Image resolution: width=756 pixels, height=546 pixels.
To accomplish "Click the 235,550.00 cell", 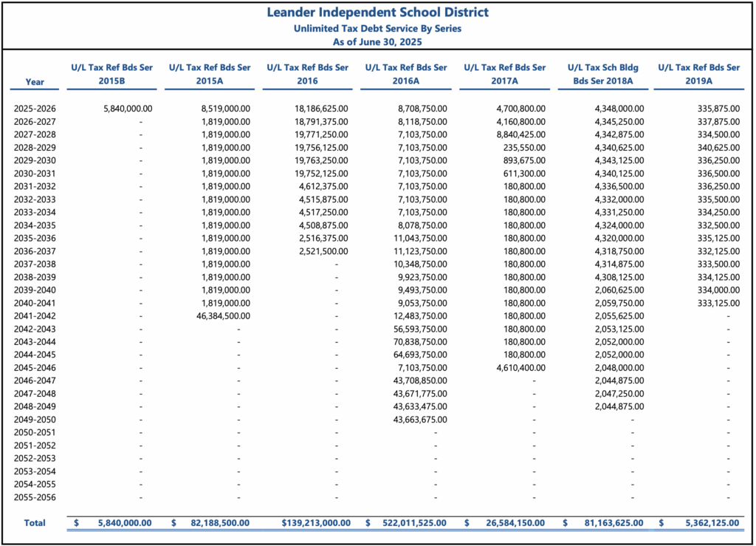I will pyautogui.click(x=525, y=148).
